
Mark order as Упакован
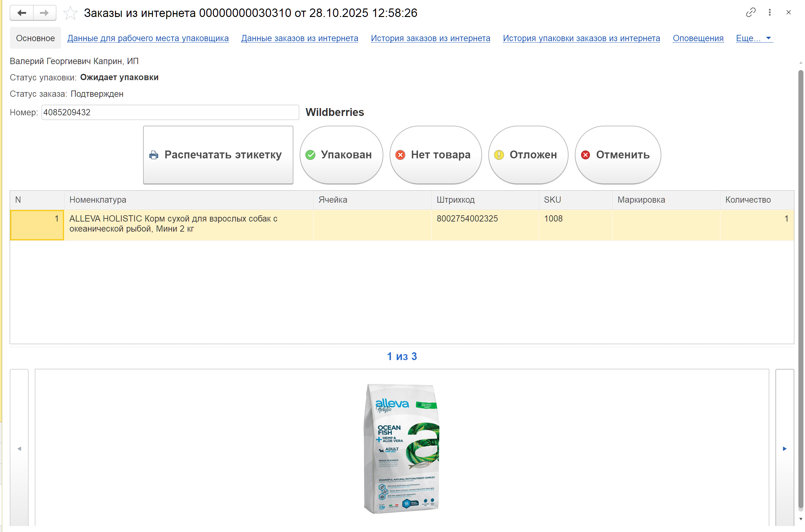(341, 155)
